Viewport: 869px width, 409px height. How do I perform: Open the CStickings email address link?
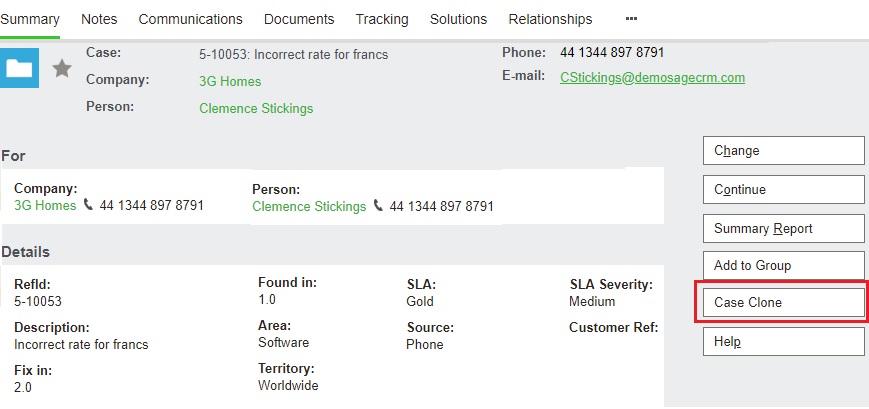pyautogui.click(x=652, y=78)
